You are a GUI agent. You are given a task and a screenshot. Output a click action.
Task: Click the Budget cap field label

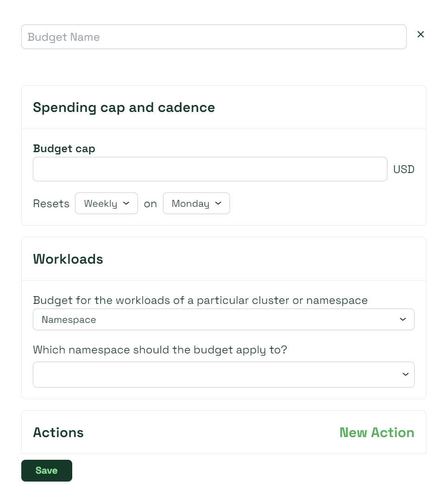click(x=64, y=148)
